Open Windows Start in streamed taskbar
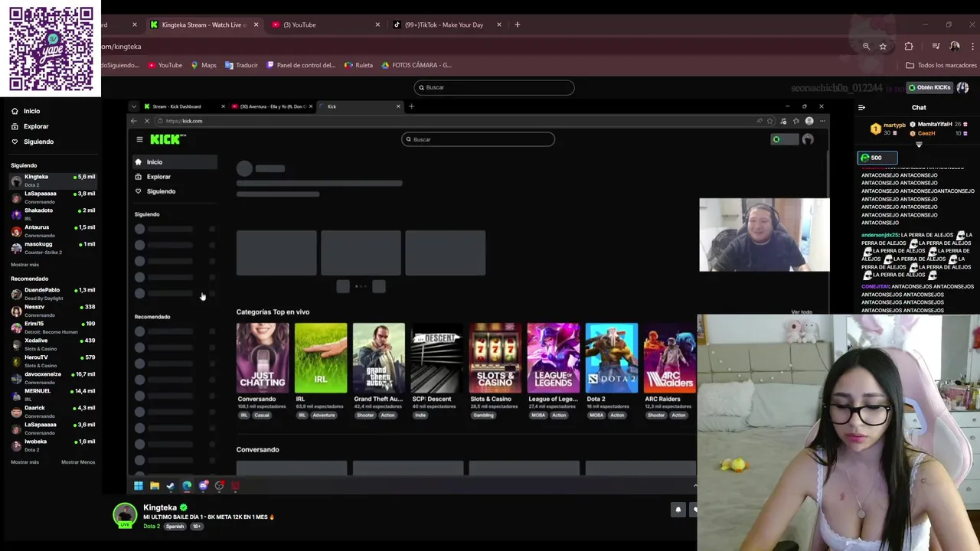Image resolution: width=980 pixels, height=551 pixels. click(x=139, y=485)
